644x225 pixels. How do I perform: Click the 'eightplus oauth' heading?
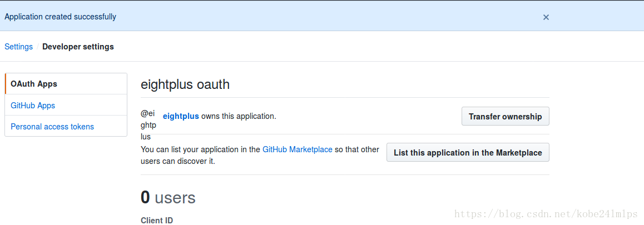185,84
